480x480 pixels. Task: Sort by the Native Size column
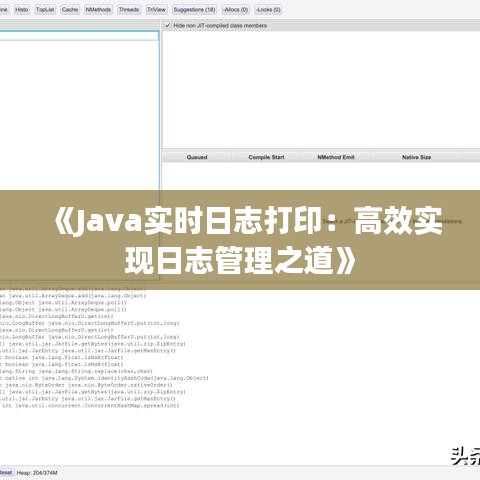[x=416, y=157]
